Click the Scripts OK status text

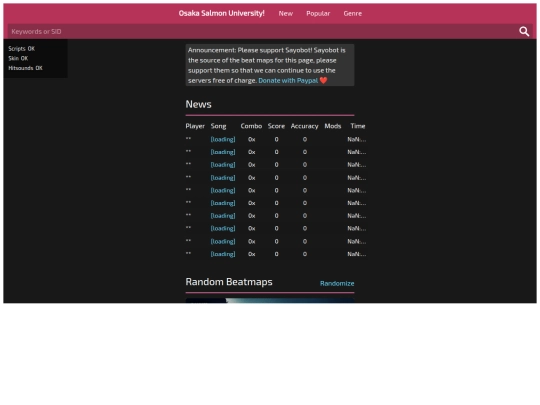[21, 49]
